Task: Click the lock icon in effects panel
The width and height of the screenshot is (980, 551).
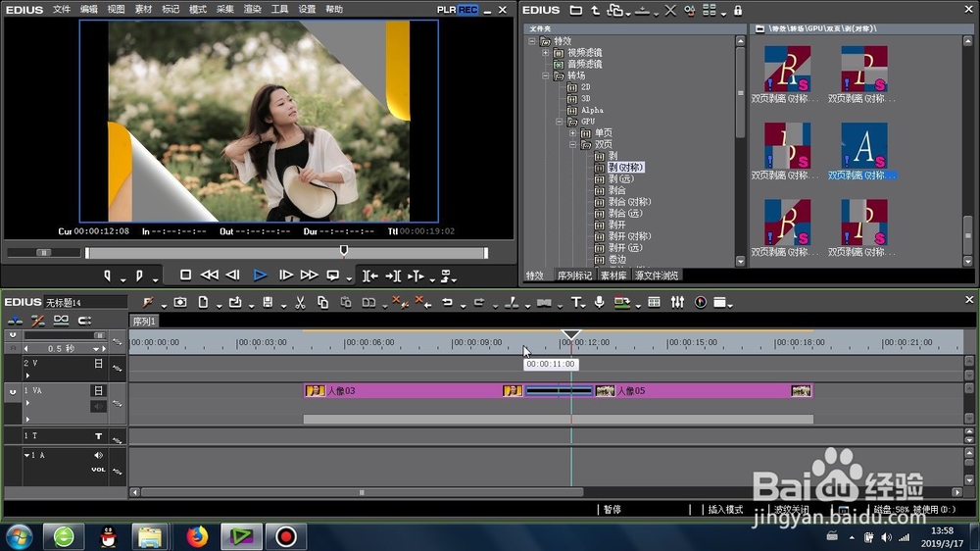Action: coord(738,11)
